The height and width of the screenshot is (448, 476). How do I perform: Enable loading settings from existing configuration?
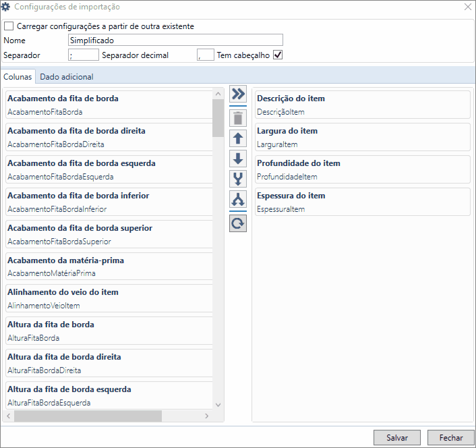pyautogui.click(x=9, y=26)
